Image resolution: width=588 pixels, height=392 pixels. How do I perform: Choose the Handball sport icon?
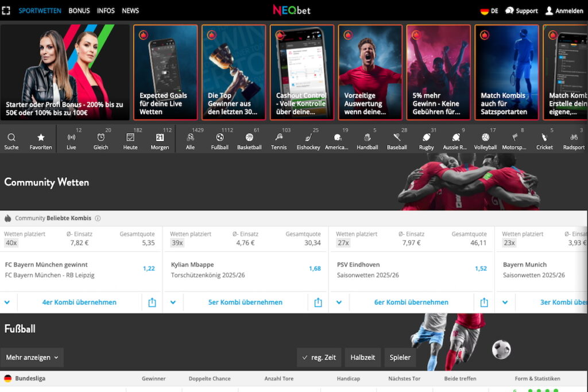click(x=367, y=138)
